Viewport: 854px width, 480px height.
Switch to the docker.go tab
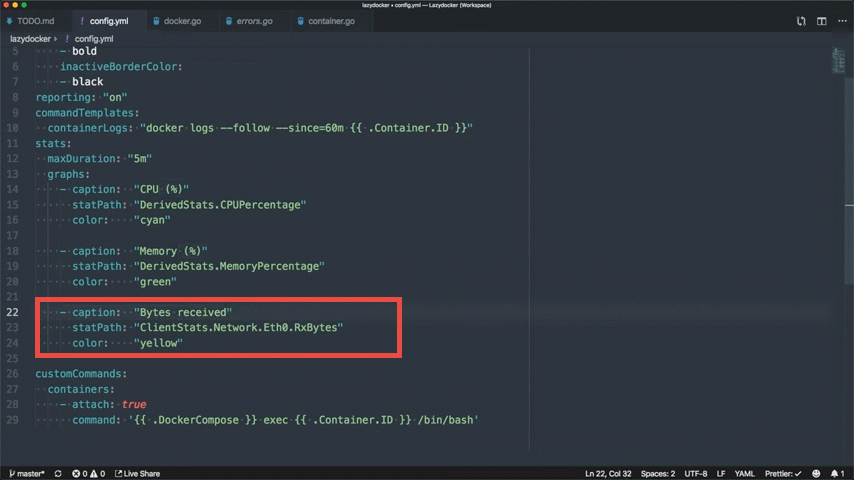coord(178,21)
